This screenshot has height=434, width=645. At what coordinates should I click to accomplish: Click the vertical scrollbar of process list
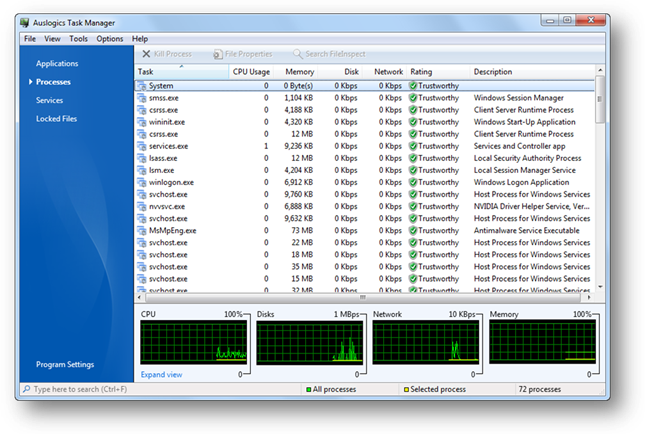600,180
